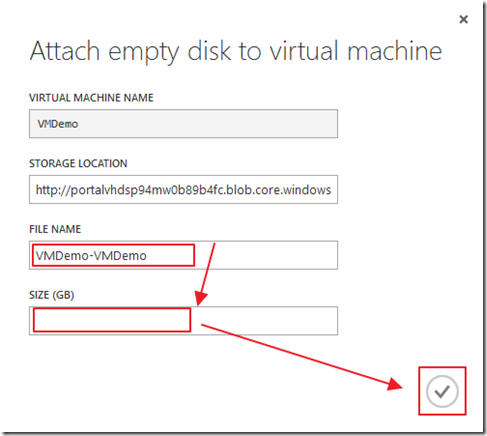
Task: Close the Attach empty disk dialog
Action: point(463,19)
